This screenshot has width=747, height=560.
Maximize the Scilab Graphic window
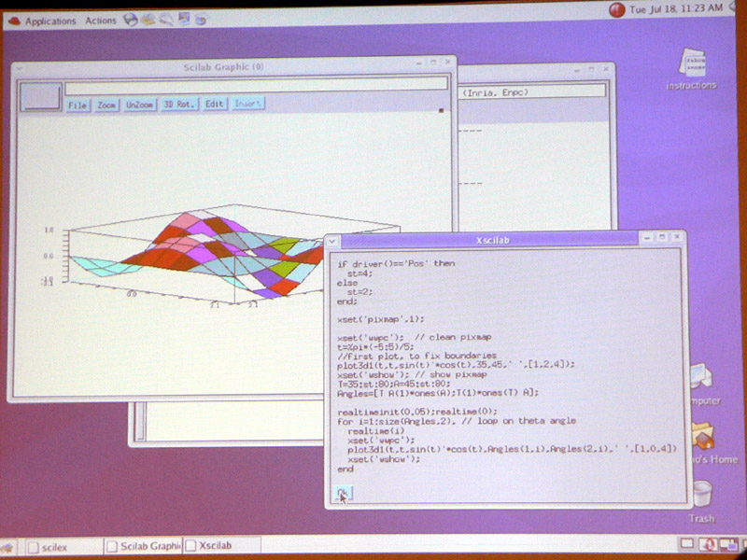point(433,62)
